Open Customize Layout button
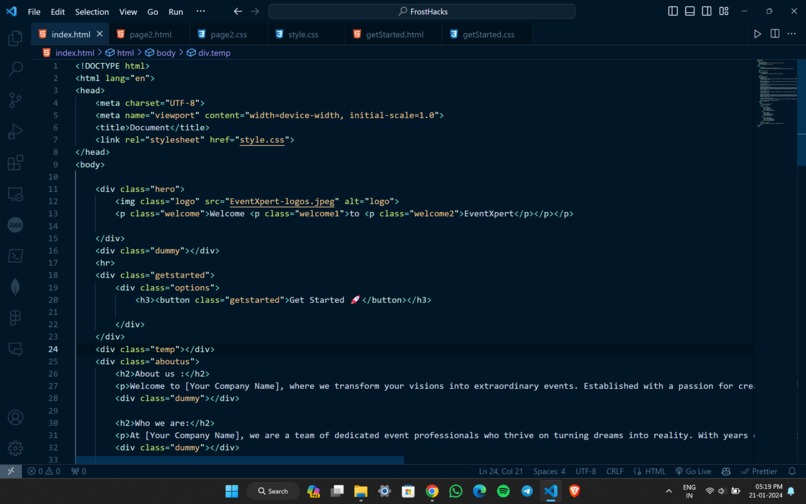Viewport: 806px width, 504px height. pyautogui.click(x=724, y=11)
